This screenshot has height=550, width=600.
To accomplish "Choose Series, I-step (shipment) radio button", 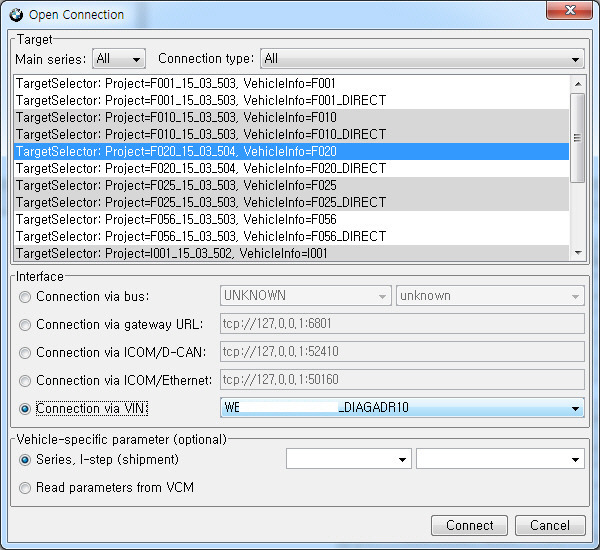I will click(x=25, y=460).
